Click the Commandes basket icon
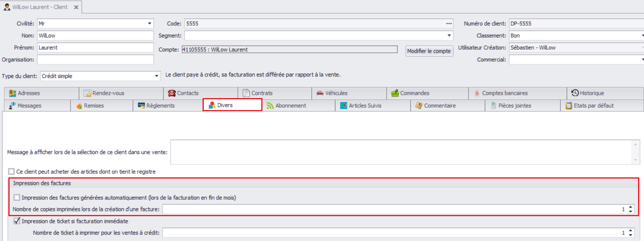644x241 pixels. (x=395, y=93)
